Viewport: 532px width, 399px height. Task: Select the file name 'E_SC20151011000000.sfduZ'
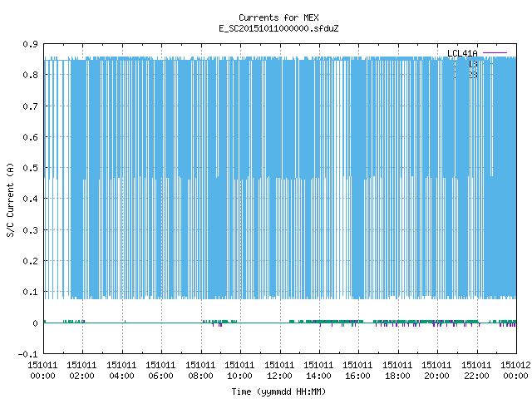(278, 28)
